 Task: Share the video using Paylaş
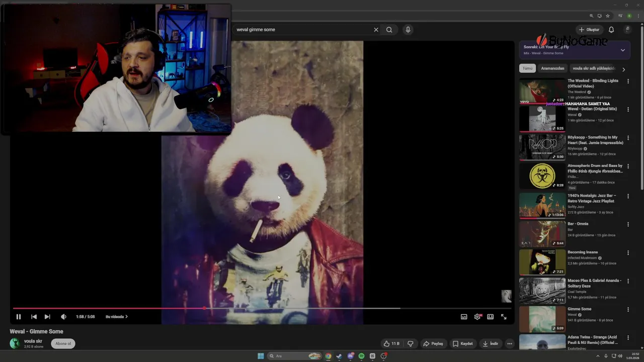click(x=433, y=344)
